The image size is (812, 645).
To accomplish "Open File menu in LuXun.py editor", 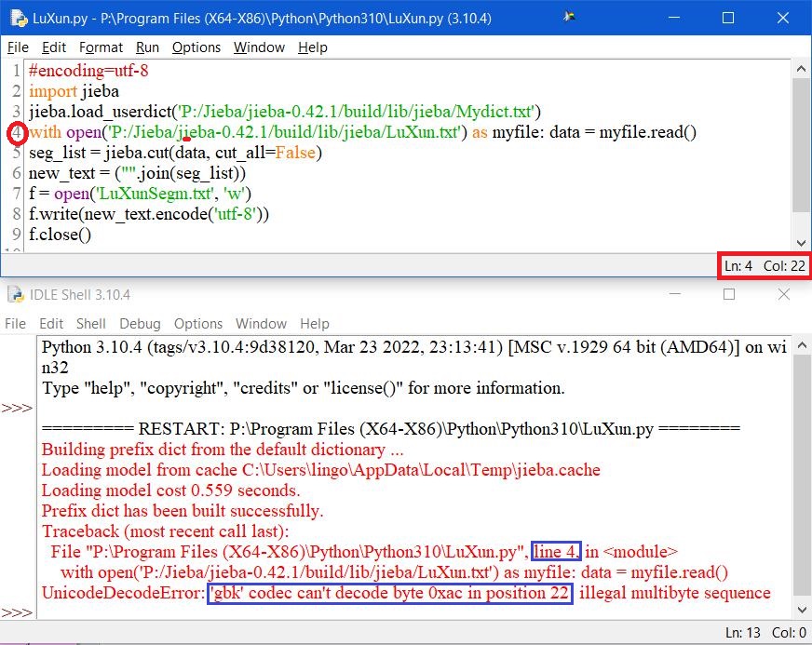I will click(18, 47).
